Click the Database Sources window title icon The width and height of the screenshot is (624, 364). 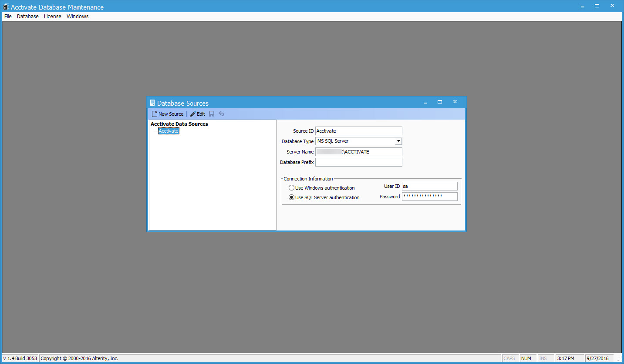pos(152,103)
